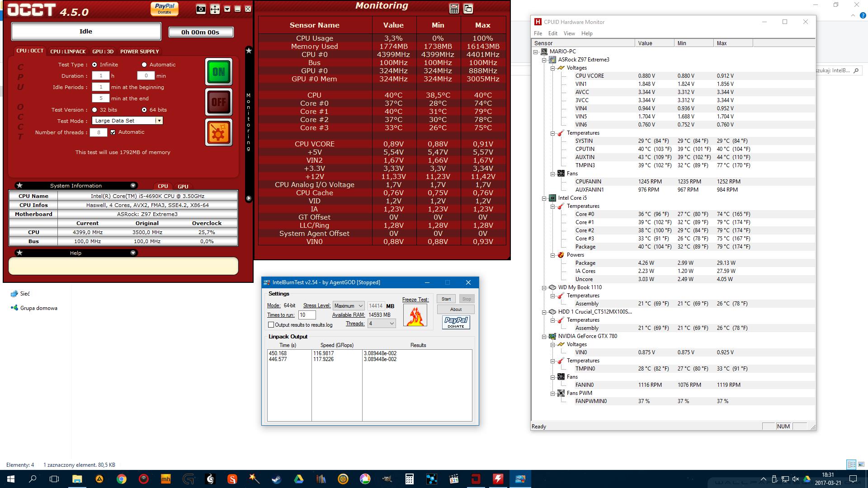The height and width of the screenshot is (488, 868).
Task: Collapse the NVIDIA GeForce GTX 780 node
Action: [x=544, y=337]
